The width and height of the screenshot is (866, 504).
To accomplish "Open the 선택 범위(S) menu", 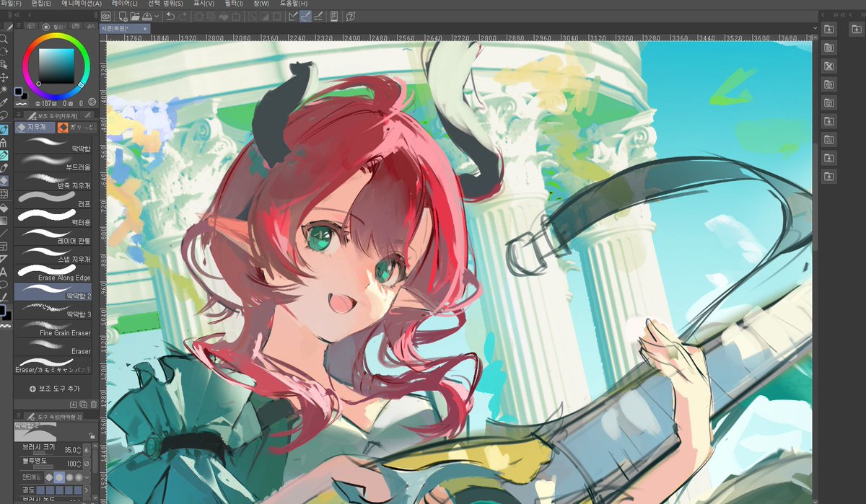I will [165, 4].
